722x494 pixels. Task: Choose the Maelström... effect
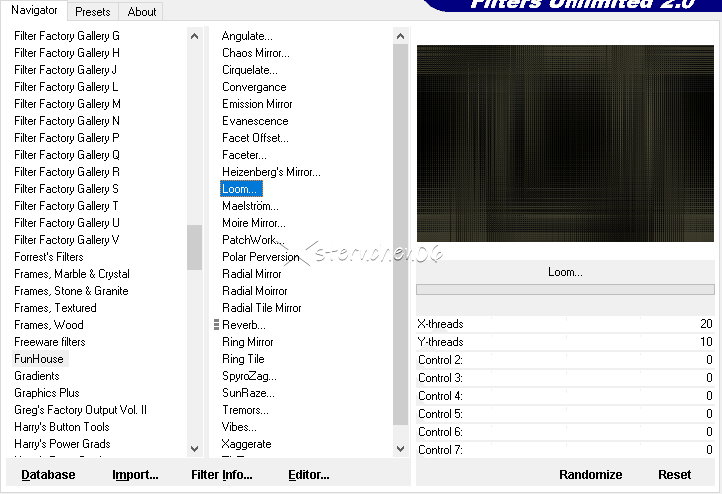click(x=250, y=206)
